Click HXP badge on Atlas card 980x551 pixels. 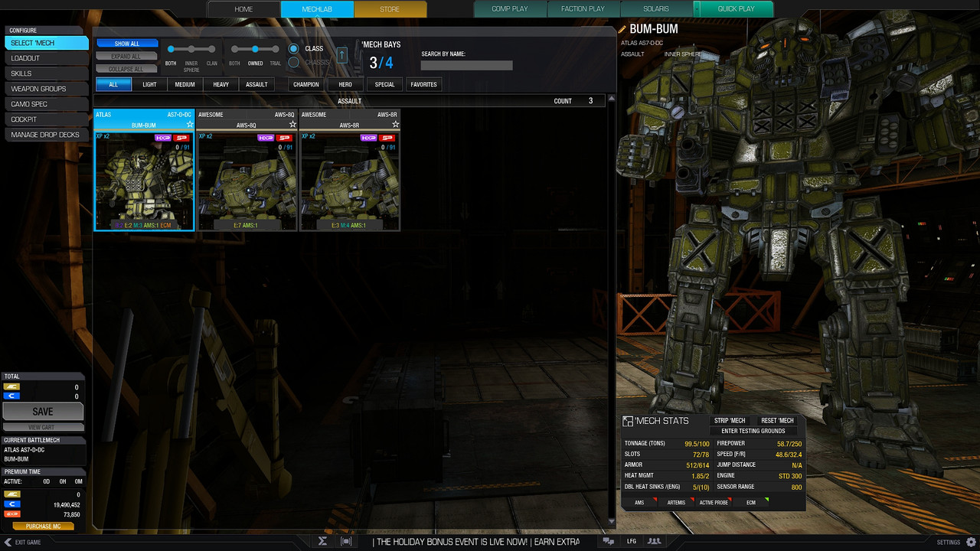pos(162,138)
